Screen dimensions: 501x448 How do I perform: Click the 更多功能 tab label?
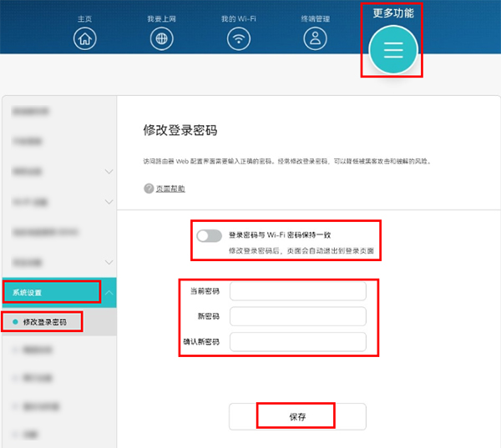[x=393, y=13]
